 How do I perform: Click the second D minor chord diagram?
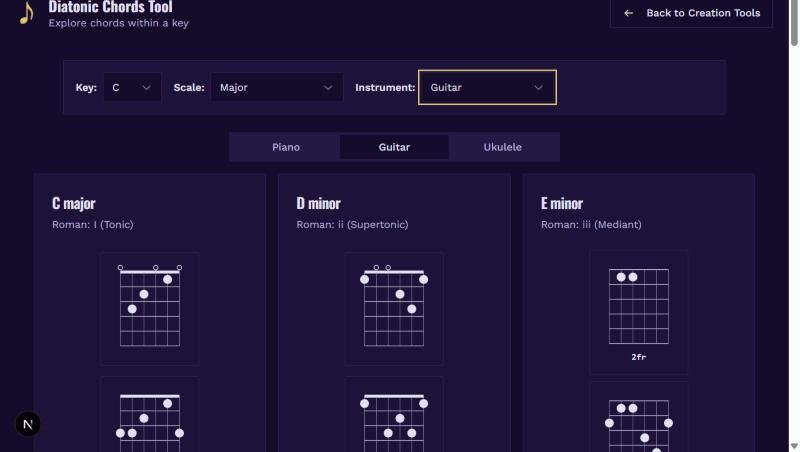(394, 416)
